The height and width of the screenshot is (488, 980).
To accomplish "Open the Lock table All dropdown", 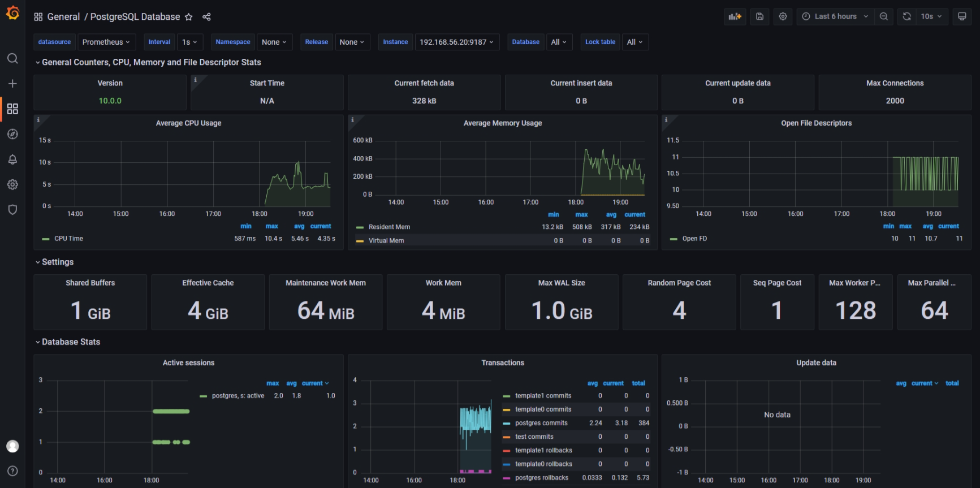I will click(634, 42).
